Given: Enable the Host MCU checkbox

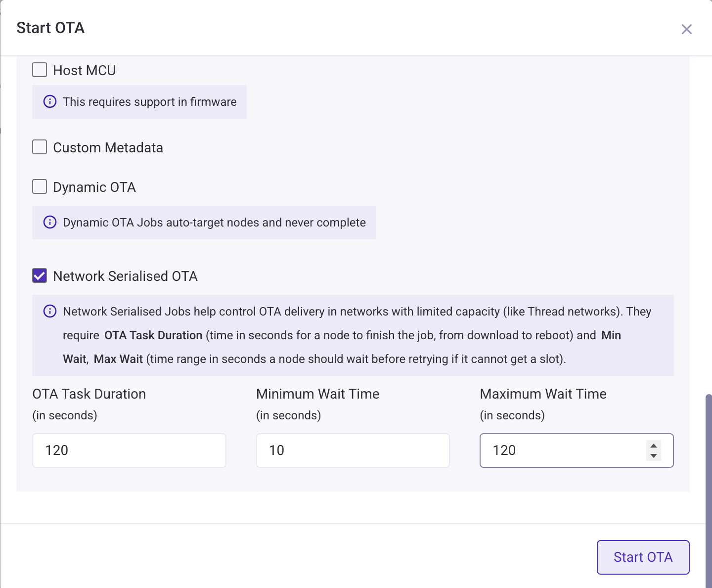Looking at the screenshot, I should [x=39, y=70].
